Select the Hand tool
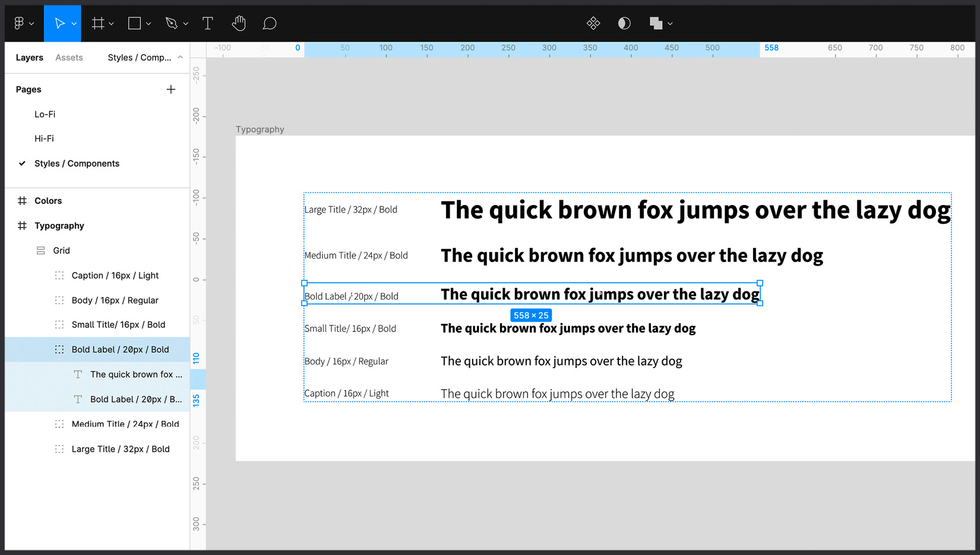 (238, 23)
